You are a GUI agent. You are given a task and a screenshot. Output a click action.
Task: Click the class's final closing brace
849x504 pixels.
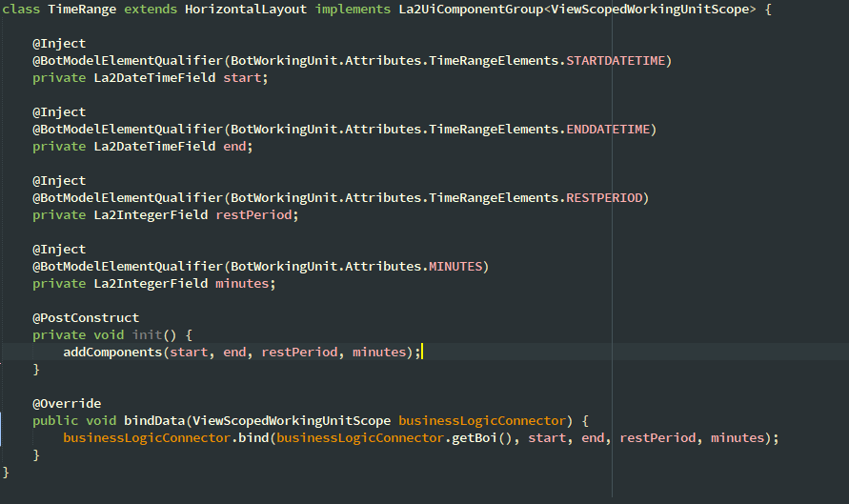click(x=6, y=473)
